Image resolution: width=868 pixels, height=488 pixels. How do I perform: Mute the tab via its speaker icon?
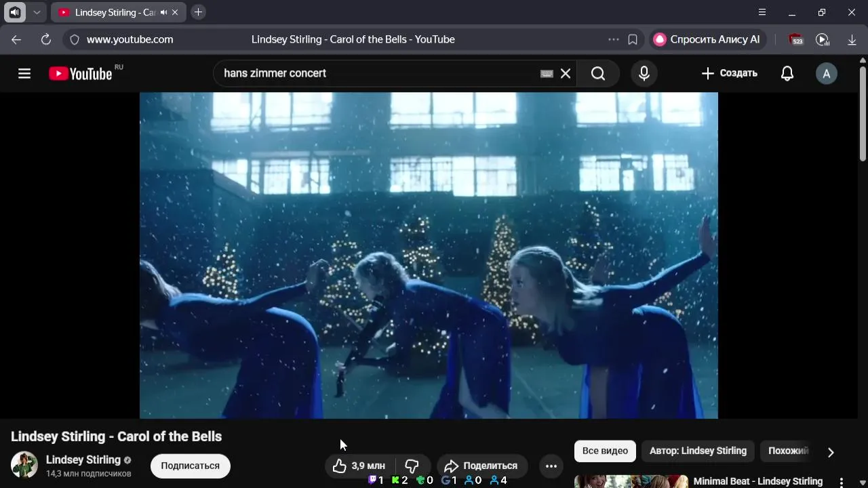163,12
